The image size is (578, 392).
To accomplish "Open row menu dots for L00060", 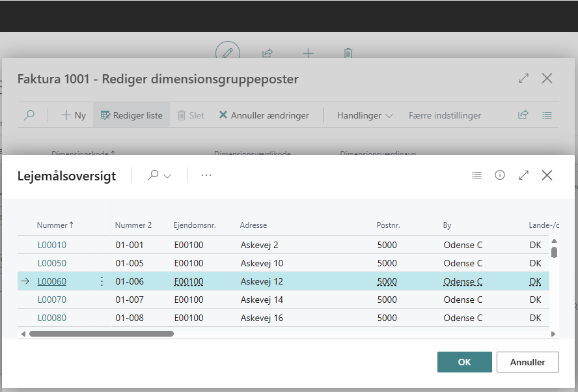I will [x=102, y=281].
